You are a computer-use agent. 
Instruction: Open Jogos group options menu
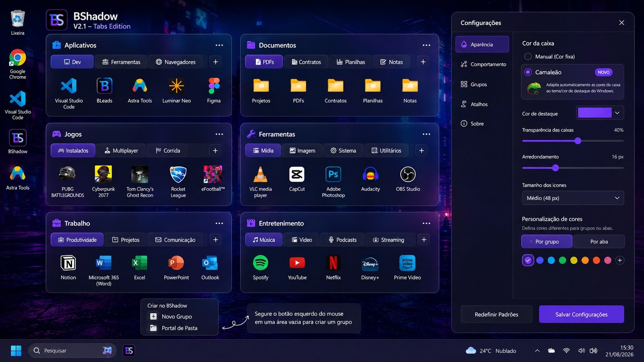[x=219, y=134]
